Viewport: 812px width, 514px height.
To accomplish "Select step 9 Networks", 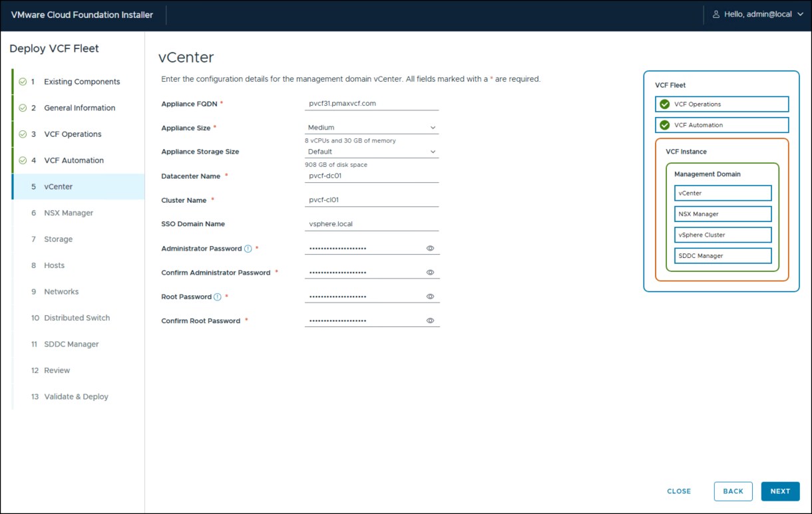I will 79,292.
